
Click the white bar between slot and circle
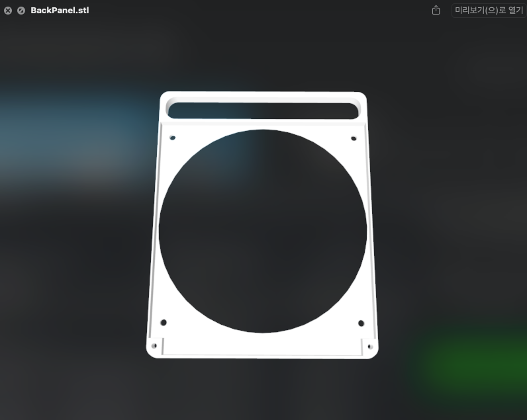[x=265, y=124]
